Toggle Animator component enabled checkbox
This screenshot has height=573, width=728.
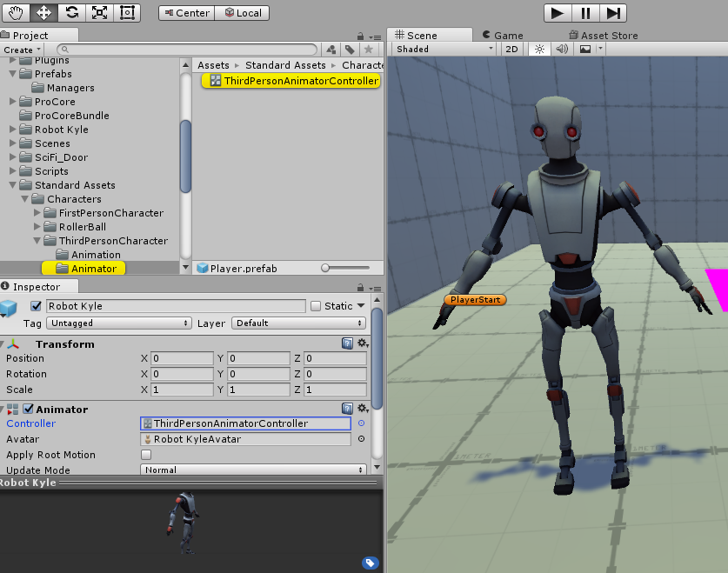point(29,409)
